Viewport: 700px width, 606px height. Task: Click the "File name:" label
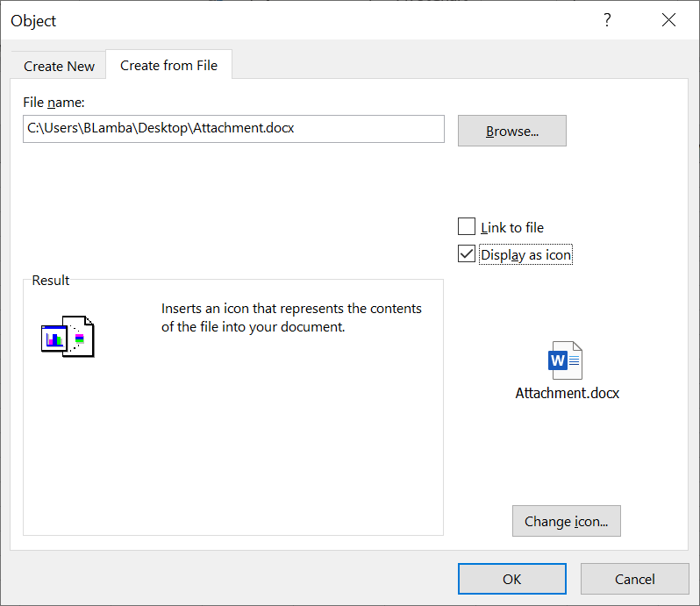point(54,103)
